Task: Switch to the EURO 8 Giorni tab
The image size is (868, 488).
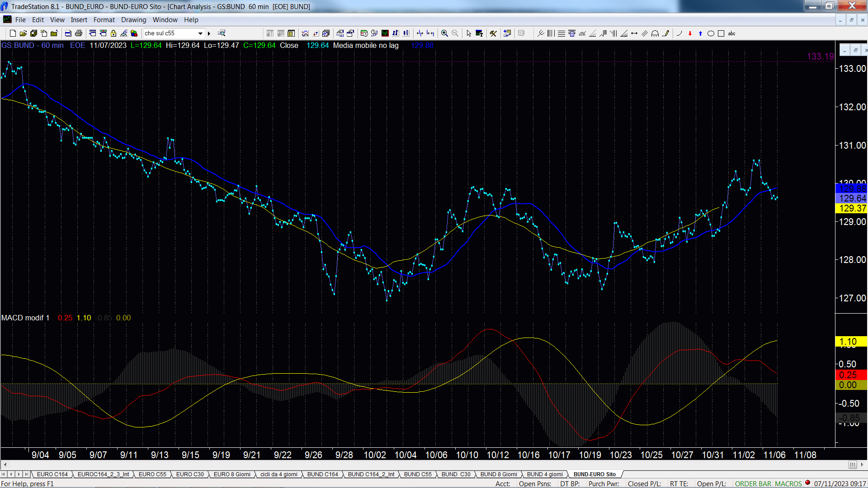Action: [x=232, y=474]
